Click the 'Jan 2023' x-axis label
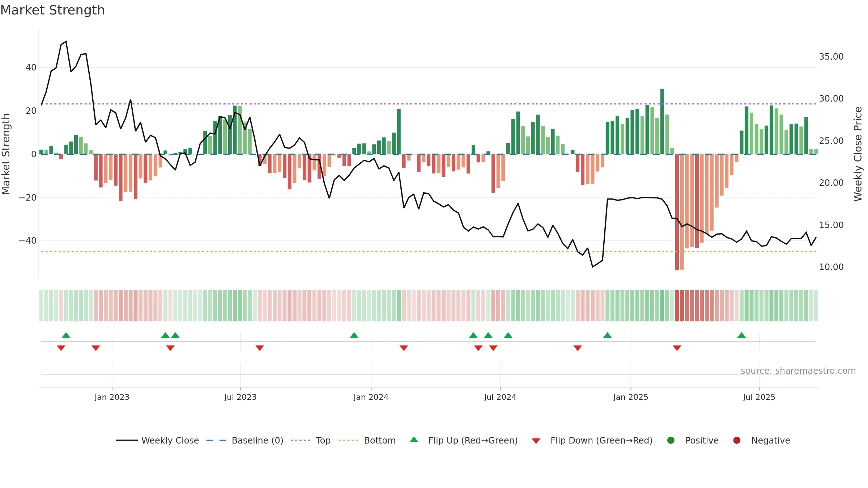Screen dimensions: 868x488 pos(112,397)
